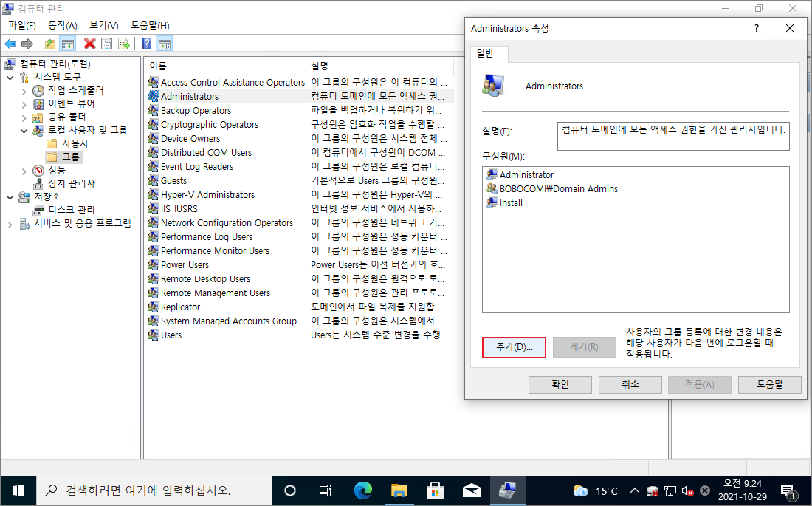The image size is (812, 506).
Task: Expand the 공유 폴더 node
Action: (24, 117)
